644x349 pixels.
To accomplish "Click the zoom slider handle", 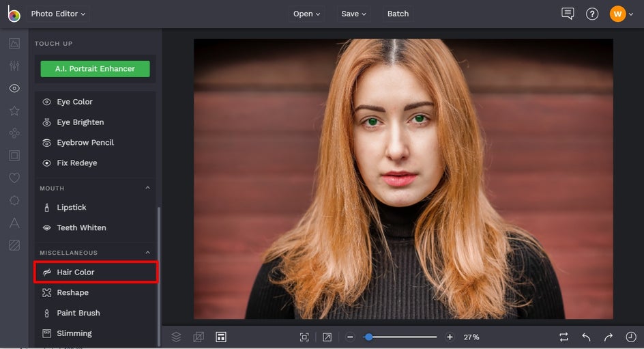I will click(368, 337).
